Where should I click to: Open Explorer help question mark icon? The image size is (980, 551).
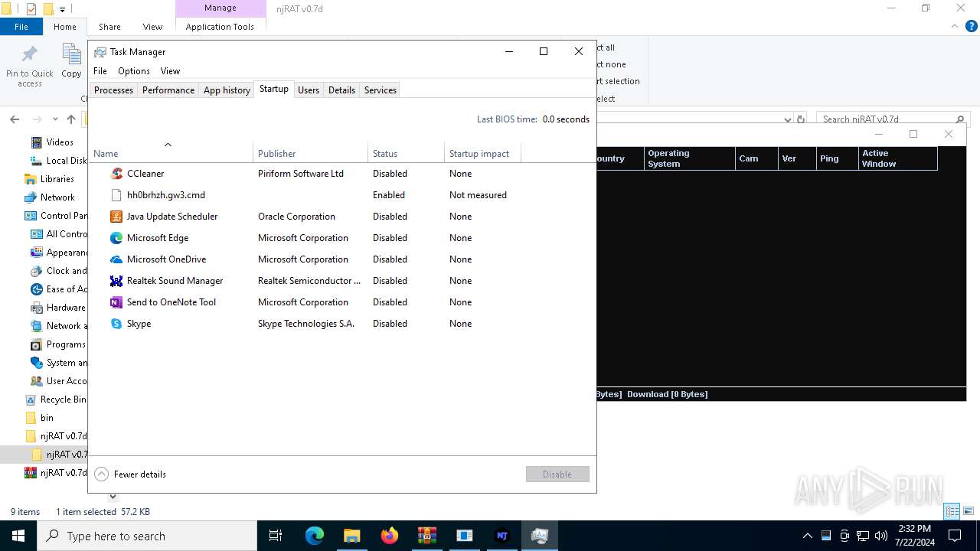tap(972, 26)
